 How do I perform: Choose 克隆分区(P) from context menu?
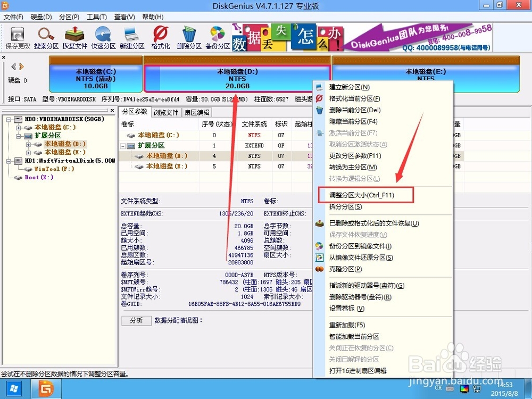pyautogui.click(x=383, y=269)
